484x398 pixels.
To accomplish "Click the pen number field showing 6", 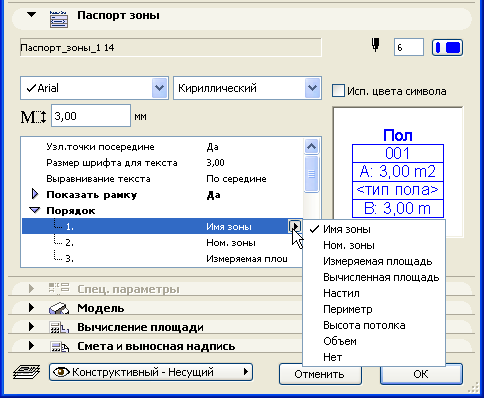I will 409,47.
